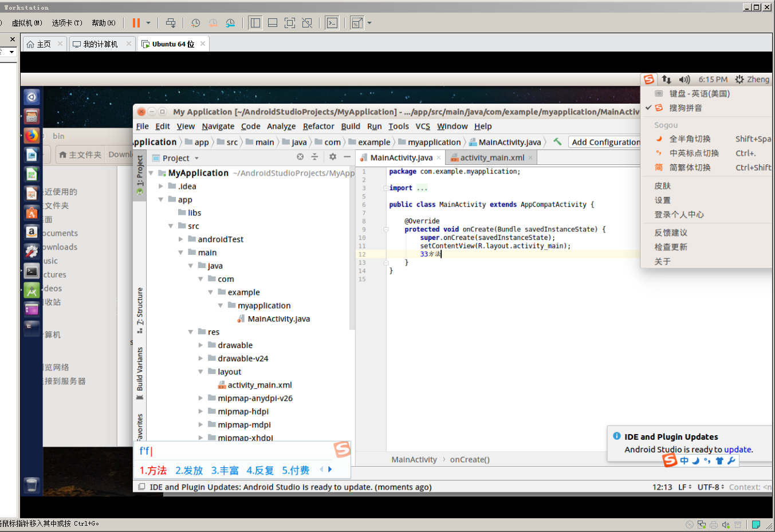Open the Files manager dock icon
Screen dimensions: 775x532
click(32, 116)
